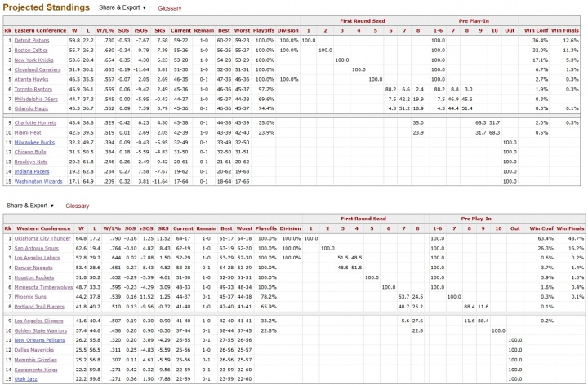The width and height of the screenshot is (588, 385).
Task: Click Glossary above the Western Conference table
Action: click(78, 206)
